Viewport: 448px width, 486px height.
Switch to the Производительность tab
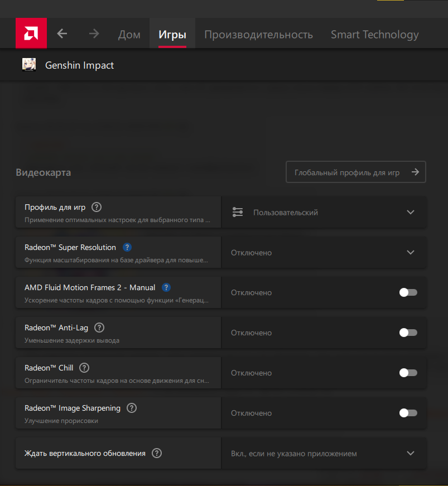pyautogui.click(x=258, y=35)
